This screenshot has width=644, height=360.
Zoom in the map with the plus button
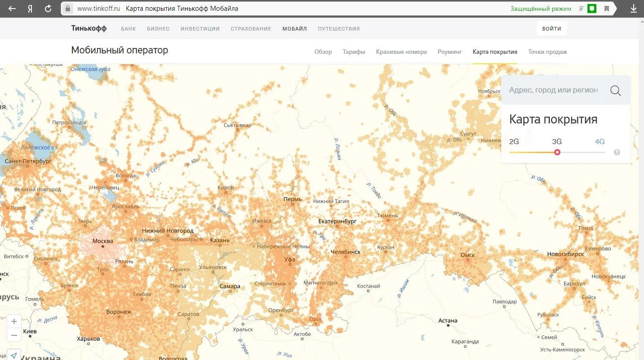point(14,321)
